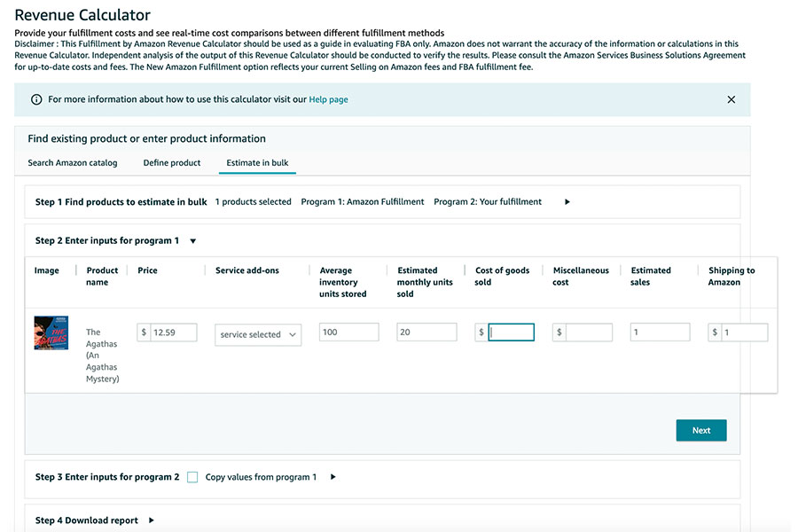
Task: Switch to Define product tab
Action: [x=171, y=163]
